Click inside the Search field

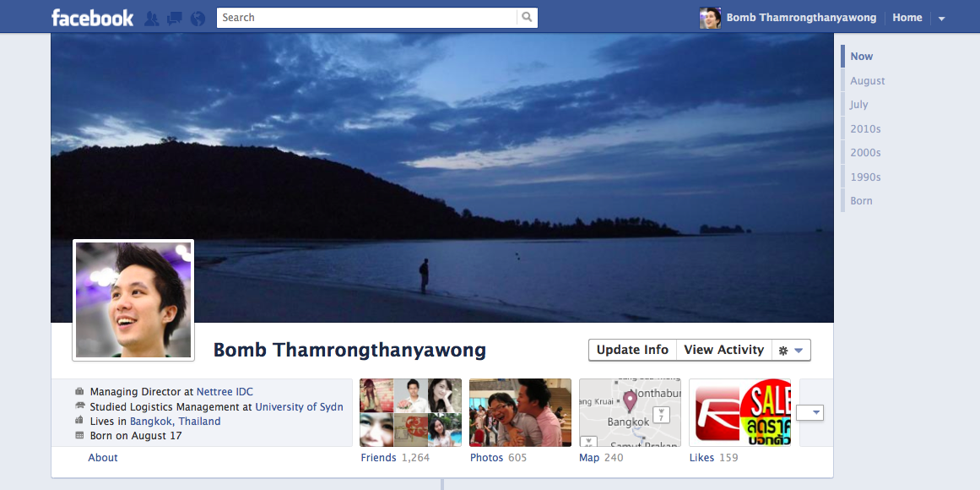point(367,18)
